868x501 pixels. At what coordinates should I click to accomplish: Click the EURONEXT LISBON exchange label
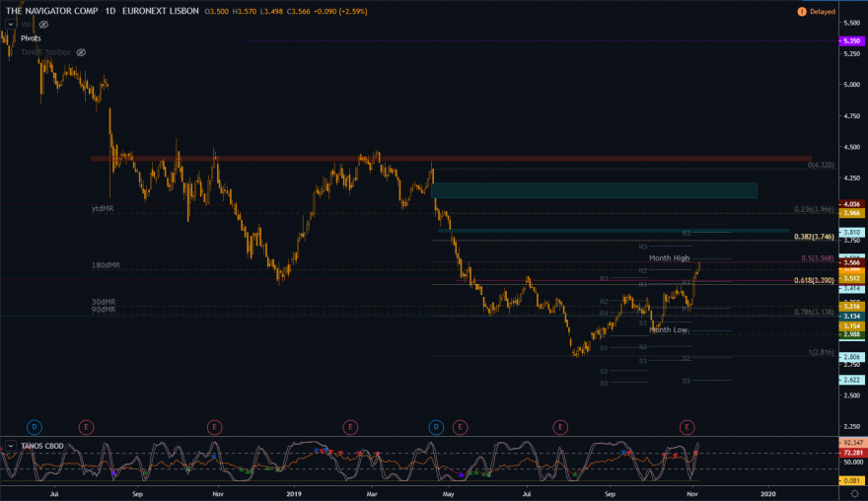point(161,11)
